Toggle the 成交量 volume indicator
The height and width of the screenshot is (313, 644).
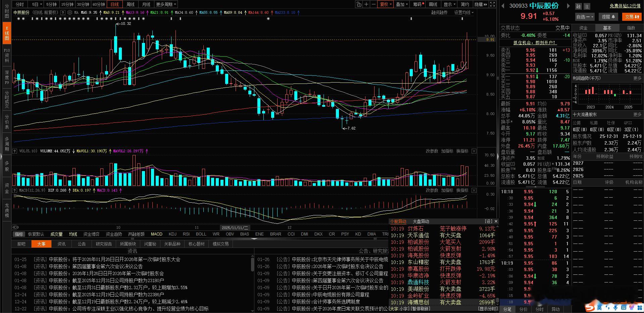coord(56,234)
